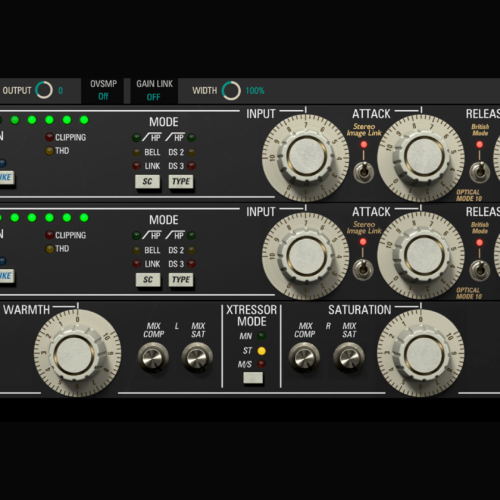
Task: Click upper channel right HP filter LED
Action: 191,137
